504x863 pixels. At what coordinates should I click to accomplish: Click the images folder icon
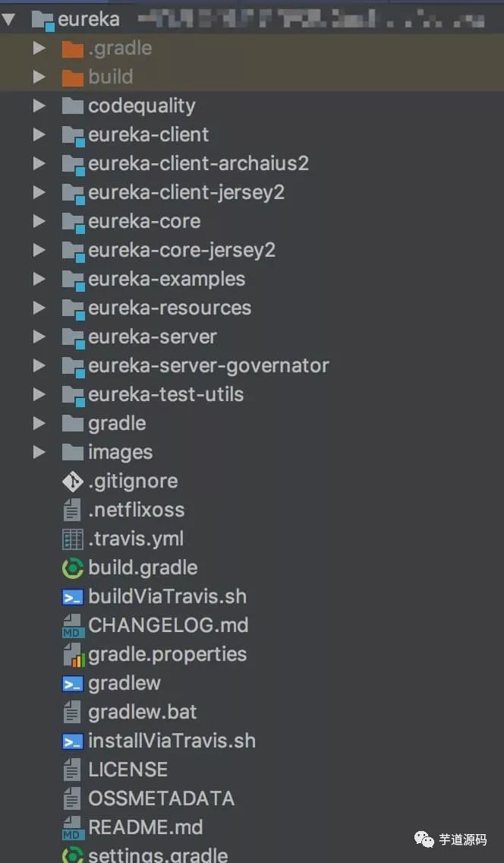[x=73, y=453]
